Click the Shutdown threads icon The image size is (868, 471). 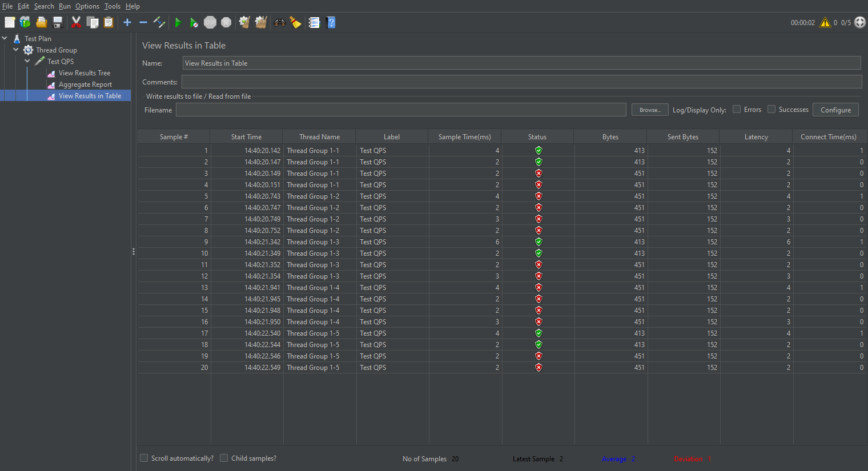pos(226,22)
